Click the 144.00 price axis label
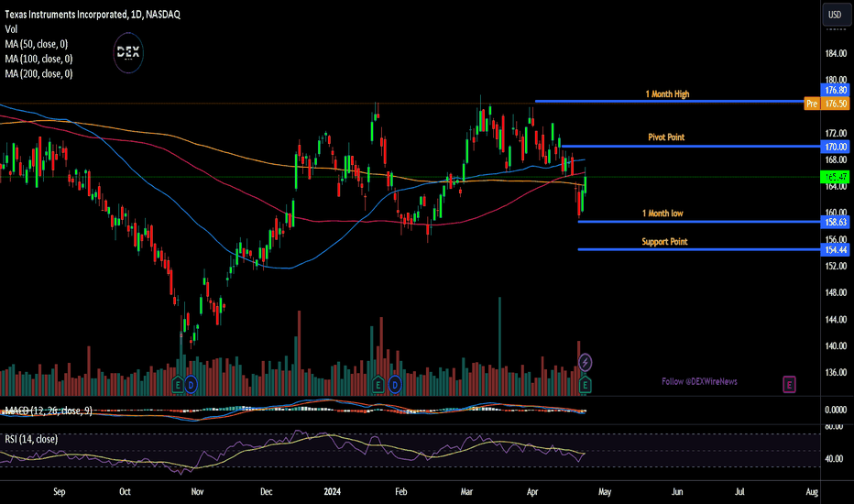 pyautogui.click(x=836, y=319)
